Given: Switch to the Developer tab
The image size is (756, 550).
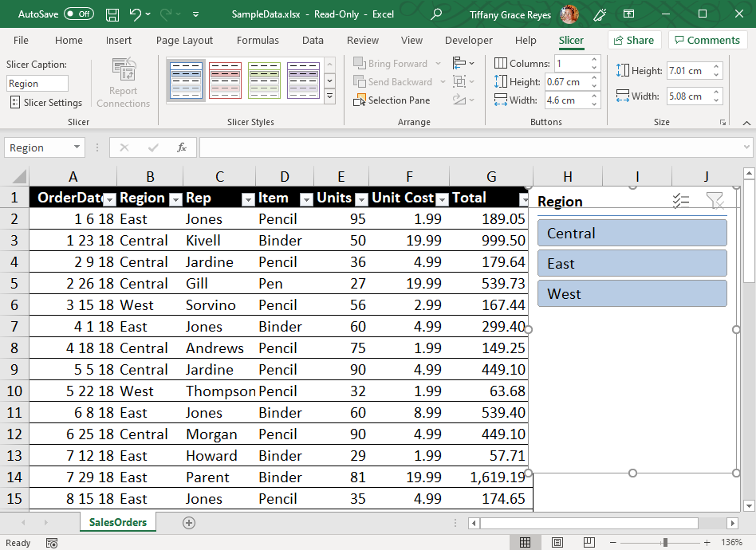Looking at the screenshot, I should 469,41.
